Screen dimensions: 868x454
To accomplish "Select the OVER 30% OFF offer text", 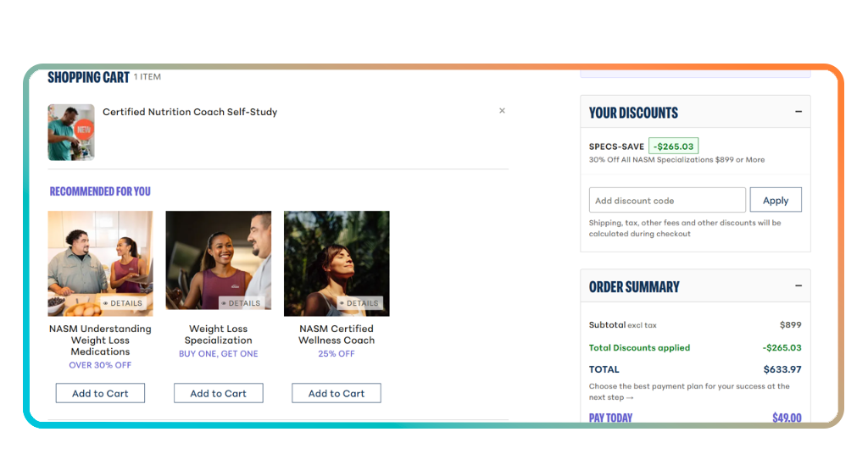I will point(100,365).
